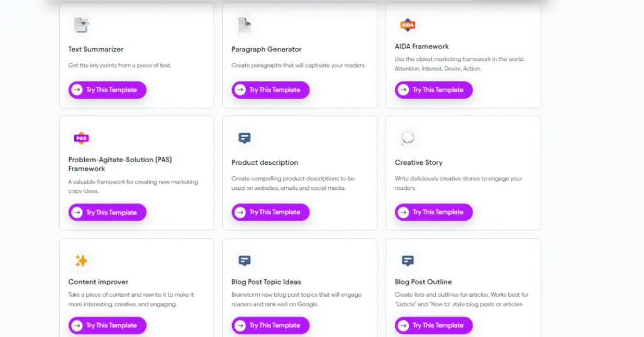Click the AIDA Framework badge icon
644x337 pixels.
click(408, 25)
